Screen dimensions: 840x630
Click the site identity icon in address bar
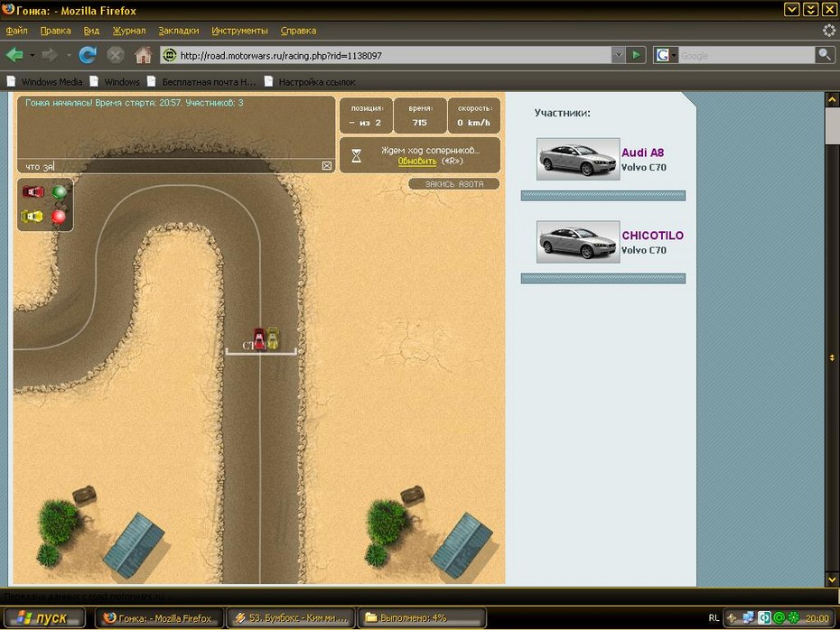[x=169, y=55]
